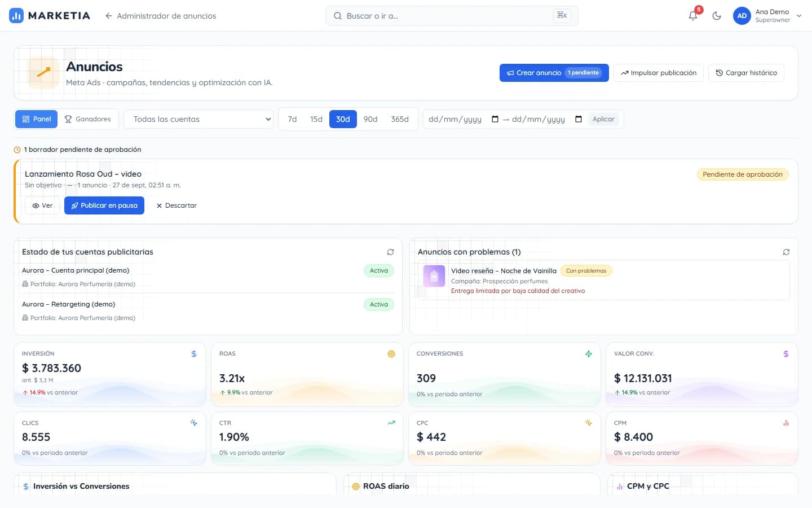Click the $ 442 CPC value
812x508 pixels.
coord(431,437)
